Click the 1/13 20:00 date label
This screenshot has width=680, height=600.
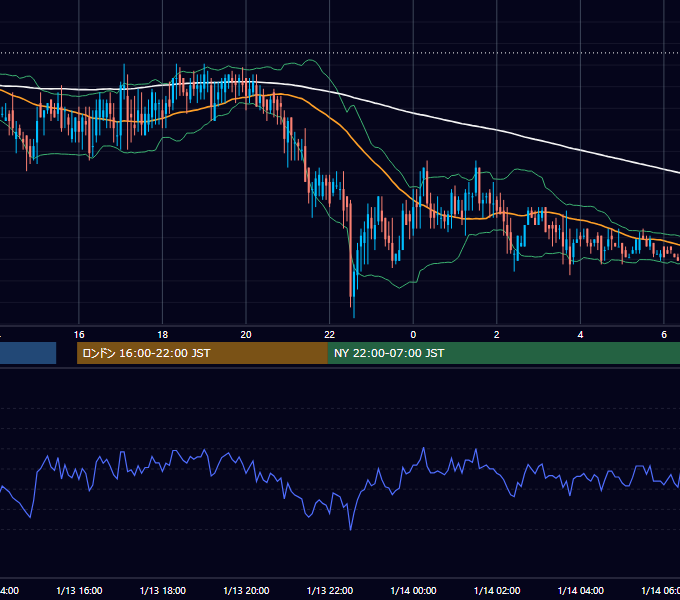[x=246, y=590]
